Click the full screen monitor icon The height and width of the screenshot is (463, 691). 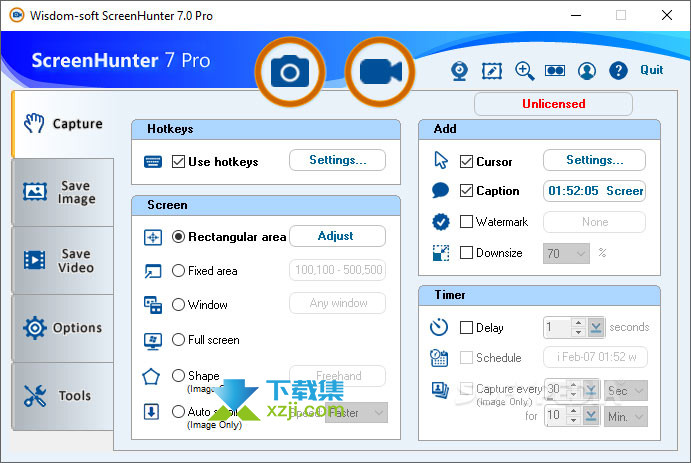coord(153,341)
